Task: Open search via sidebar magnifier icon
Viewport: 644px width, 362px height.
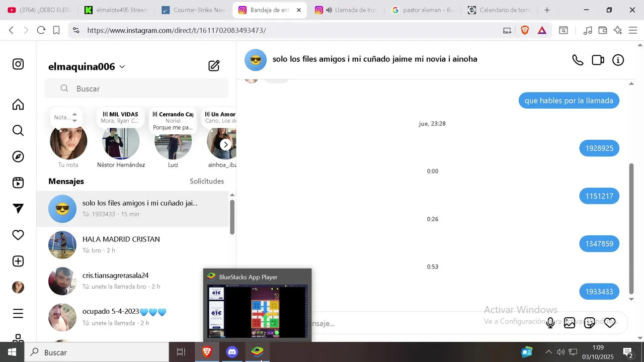Action: point(18,131)
